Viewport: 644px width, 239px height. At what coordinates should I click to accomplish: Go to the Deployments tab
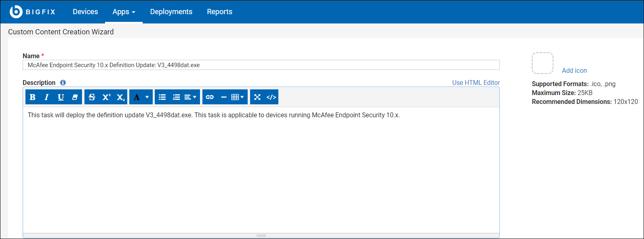point(171,12)
